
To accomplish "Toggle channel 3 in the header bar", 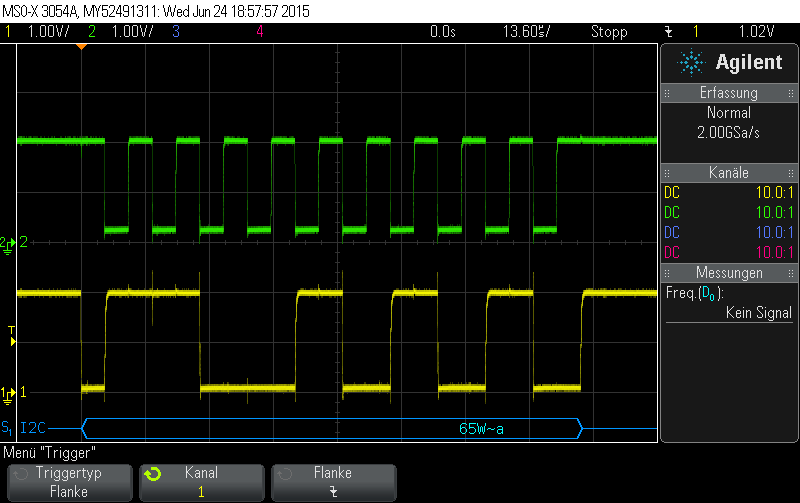I will click(x=176, y=32).
